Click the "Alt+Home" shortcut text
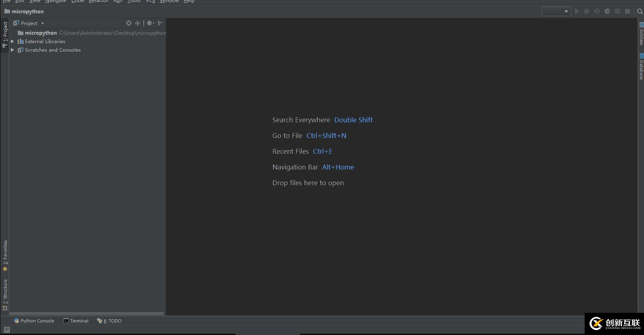Viewport: 644px width, 335px height. (338, 167)
